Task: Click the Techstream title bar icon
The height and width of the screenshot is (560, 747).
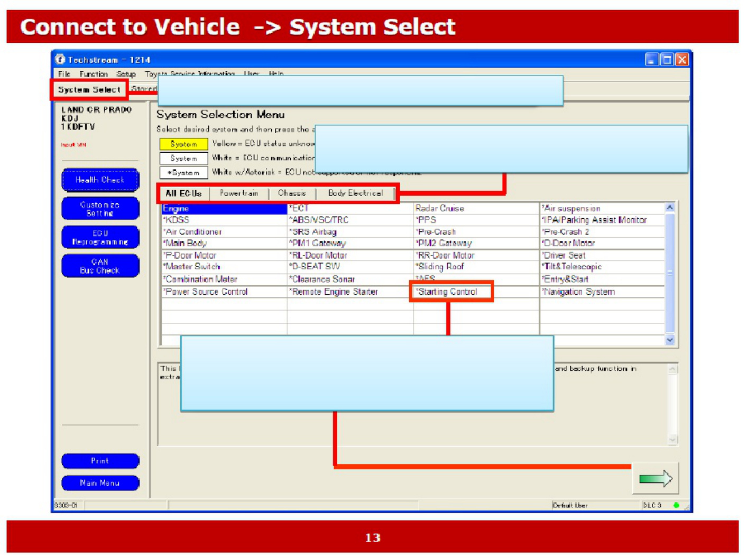Action: coord(60,59)
